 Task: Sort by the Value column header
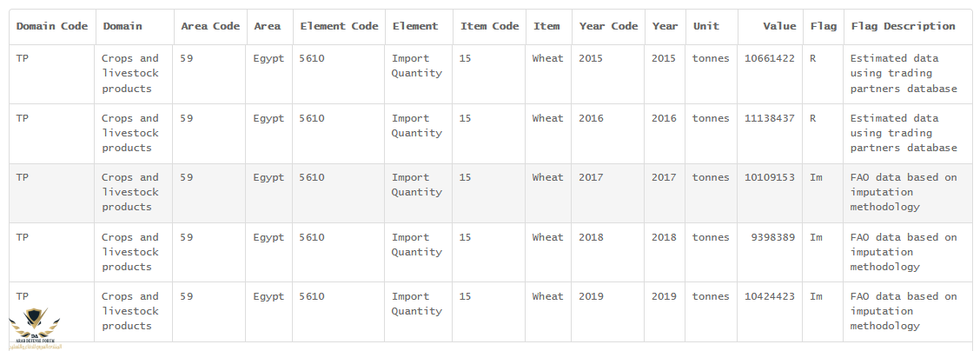tap(779, 26)
